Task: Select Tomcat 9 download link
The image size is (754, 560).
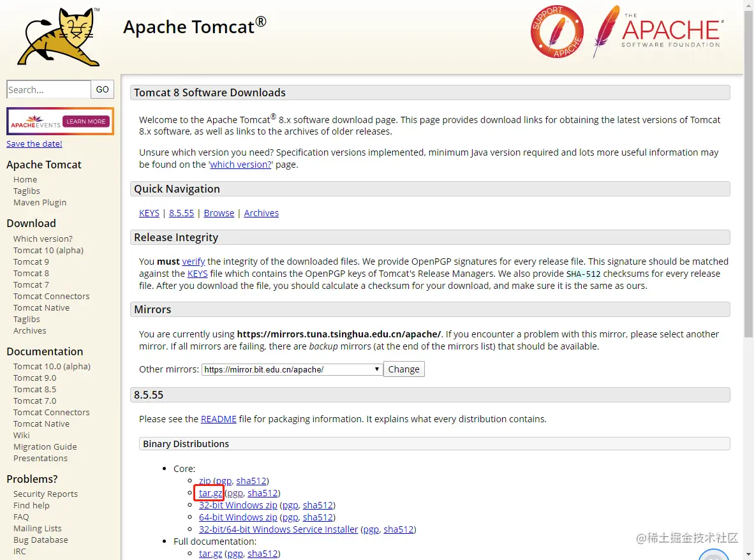Action: pos(31,262)
